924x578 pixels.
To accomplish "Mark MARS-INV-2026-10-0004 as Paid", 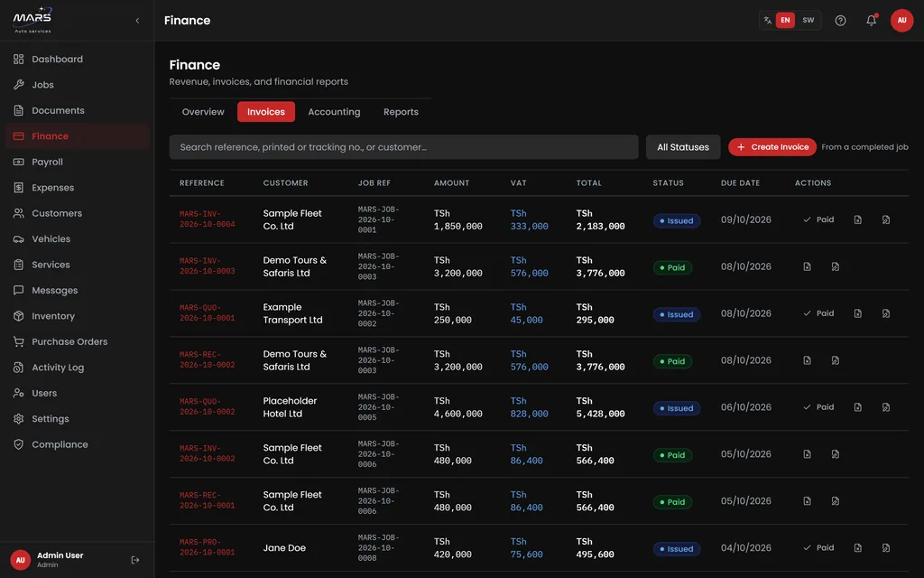I will [x=818, y=219].
